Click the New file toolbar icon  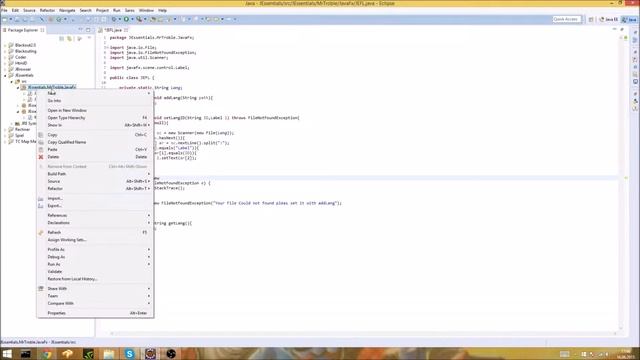coord(5,19)
